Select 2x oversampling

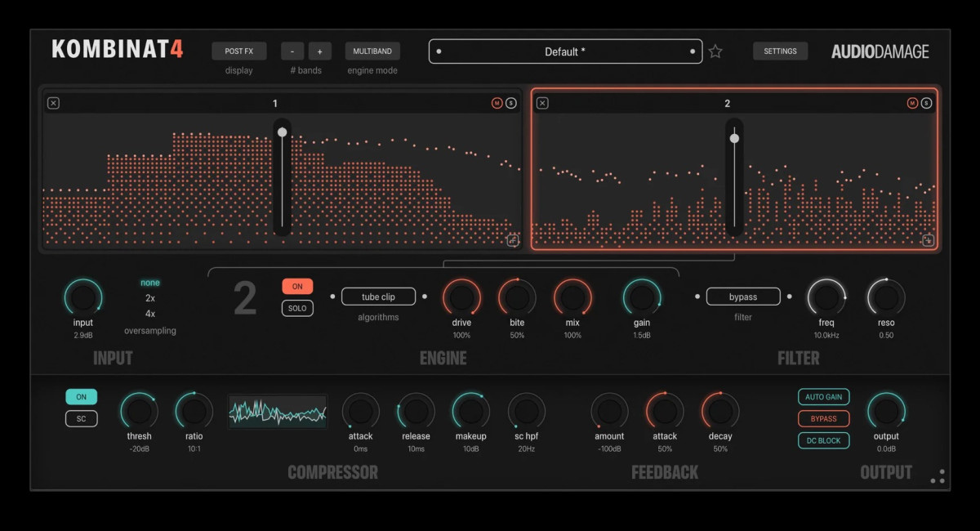[150, 298]
